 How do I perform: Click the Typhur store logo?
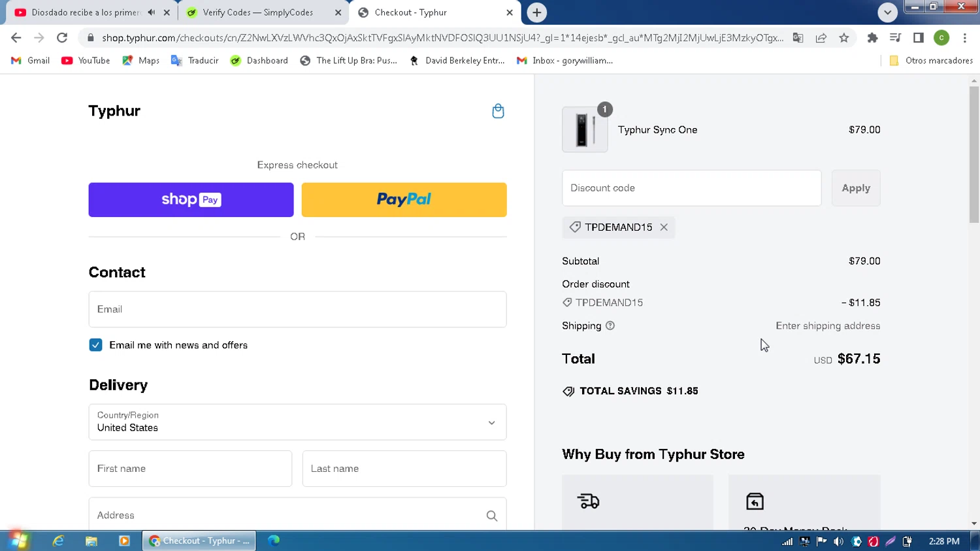tap(114, 110)
